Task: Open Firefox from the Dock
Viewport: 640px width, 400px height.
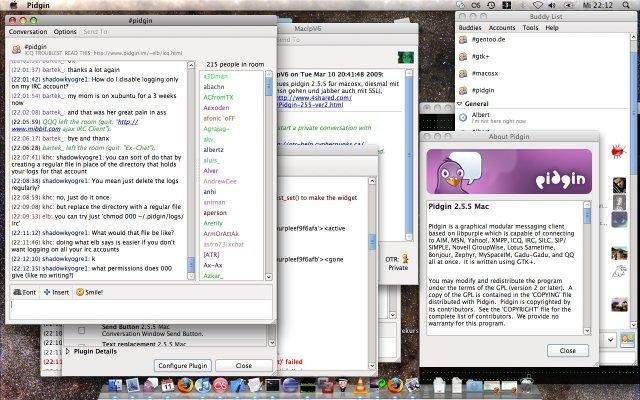Action: 185,385
